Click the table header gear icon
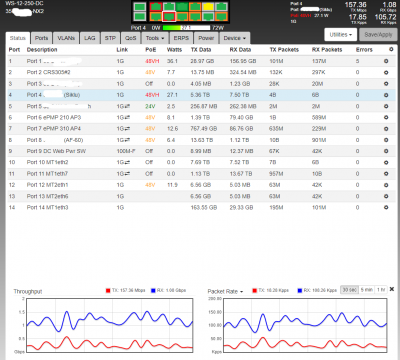 [x=391, y=49]
